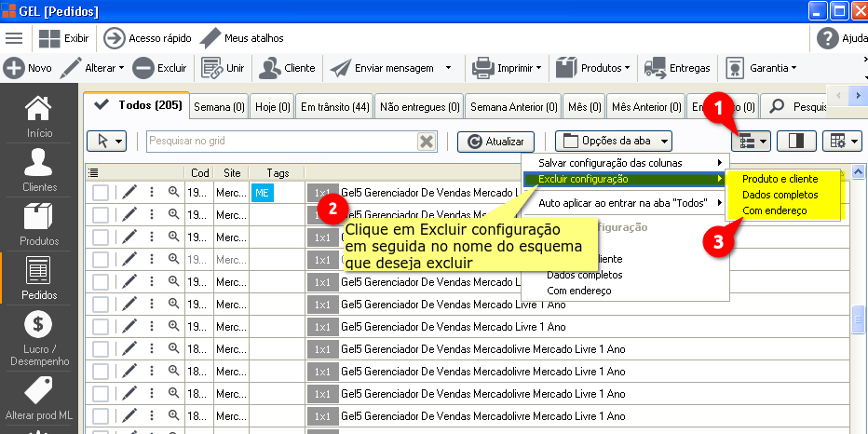Screen dimensions: 868x434
Task: Click the pencil on the greyed-out order row
Action: pyautogui.click(x=129, y=259)
